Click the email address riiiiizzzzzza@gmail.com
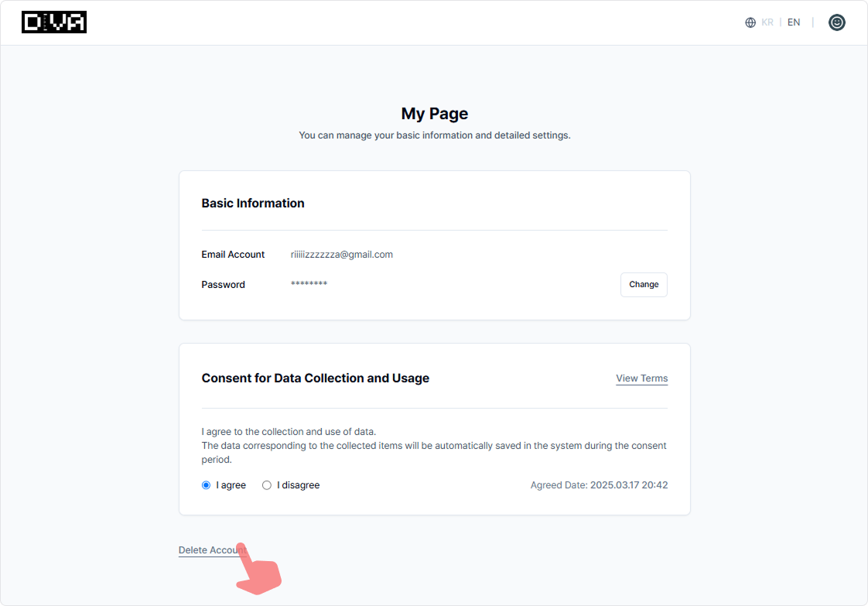Image resolution: width=868 pixels, height=606 pixels. point(341,255)
